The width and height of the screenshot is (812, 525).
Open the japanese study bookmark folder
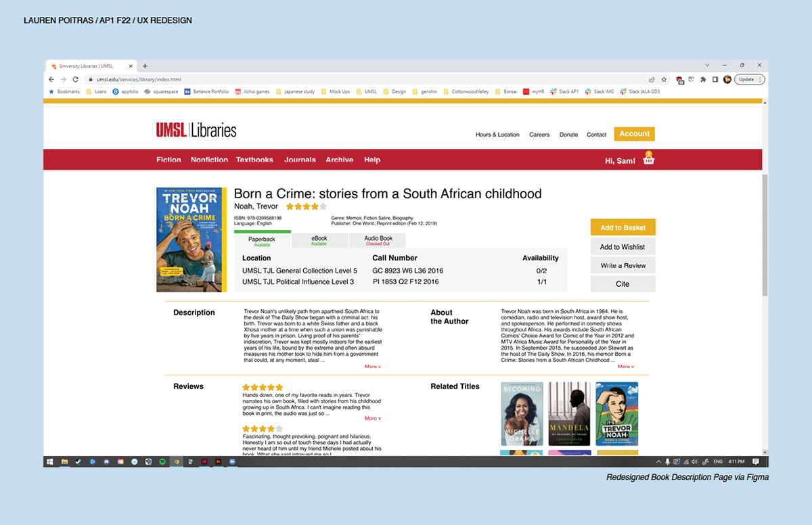(295, 91)
